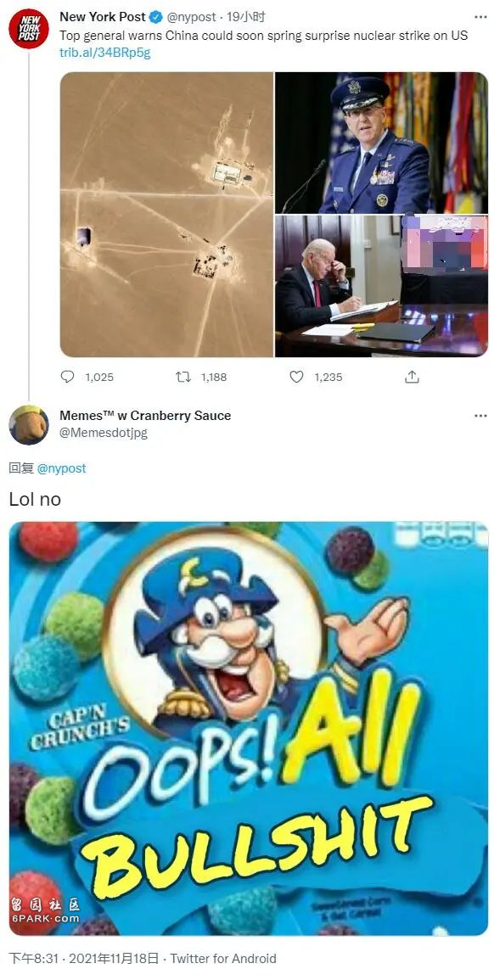Click the @nypost mention in reply

[62, 468]
